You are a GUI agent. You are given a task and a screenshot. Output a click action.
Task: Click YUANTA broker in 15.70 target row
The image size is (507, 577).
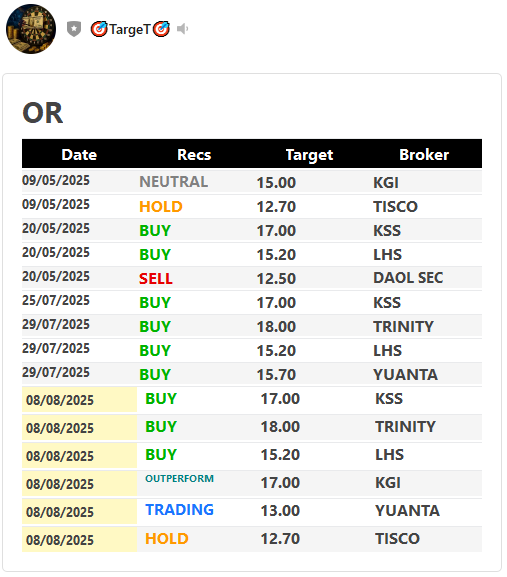405,375
